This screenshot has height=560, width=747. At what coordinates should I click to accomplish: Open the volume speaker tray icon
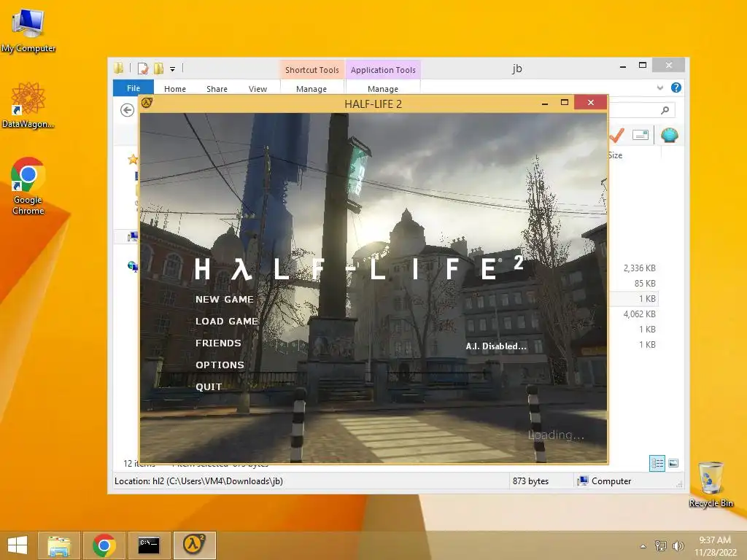678,545
